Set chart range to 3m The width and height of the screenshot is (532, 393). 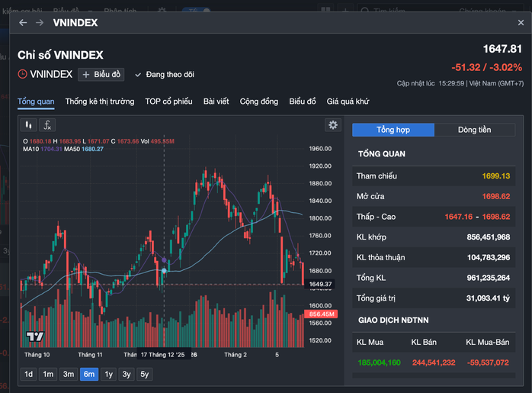(69, 374)
